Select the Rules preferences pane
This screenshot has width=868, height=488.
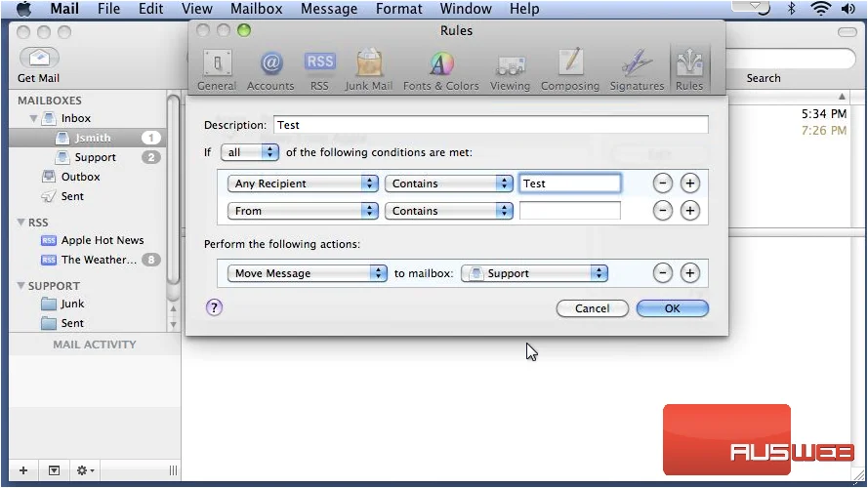pos(689,70)
